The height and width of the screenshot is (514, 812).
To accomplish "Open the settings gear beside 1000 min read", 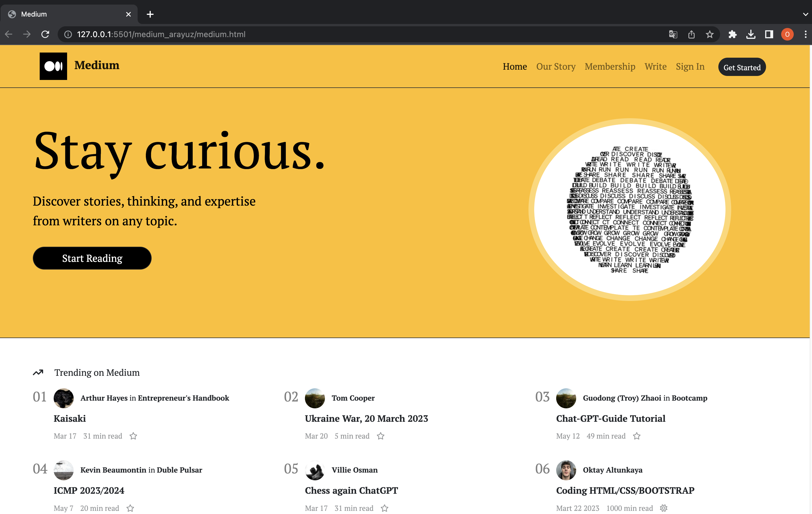I will click(x=663, y=508).
